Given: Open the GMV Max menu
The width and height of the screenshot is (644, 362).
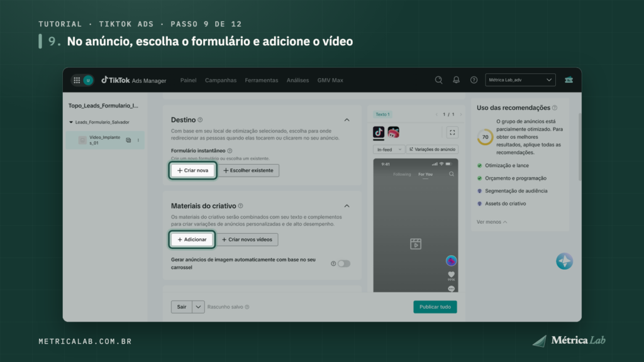Looking at the screenshot, I should click(x=330, y=80).
